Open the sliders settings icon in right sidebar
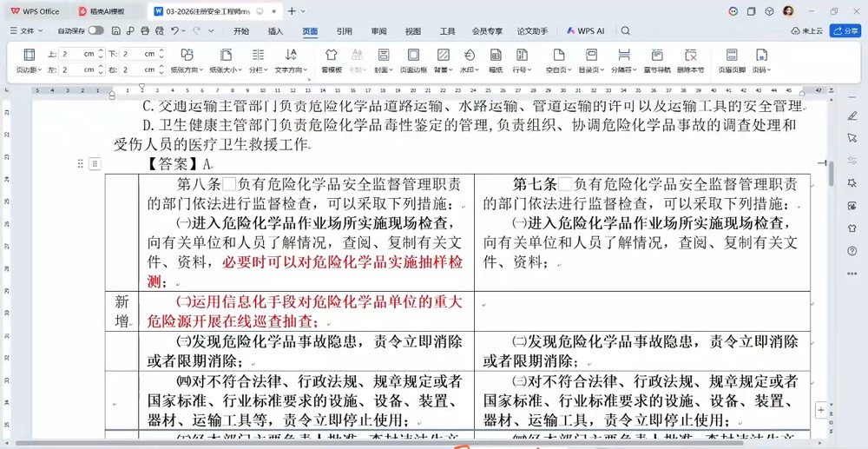Image resolution: width=868 pixels, height=449 pixels. pyautogui.click(x=852, y=161)
